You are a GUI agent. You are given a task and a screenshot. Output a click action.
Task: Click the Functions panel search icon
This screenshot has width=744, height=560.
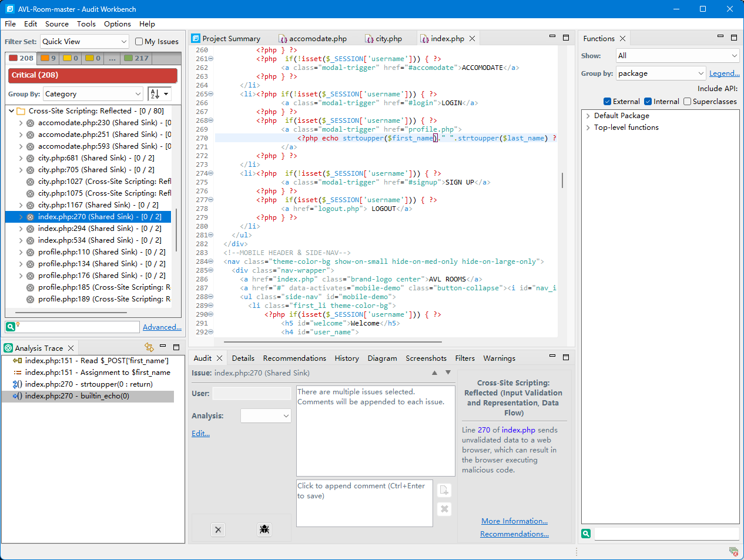tap(586, 534)
